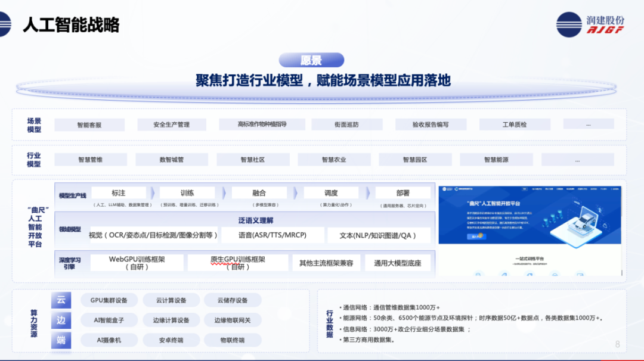Click the 润建股份 RJGF logo
Image resolution: width=644 pixels, height=361 pixels.
pyautogui.click(x=590, y=24)
